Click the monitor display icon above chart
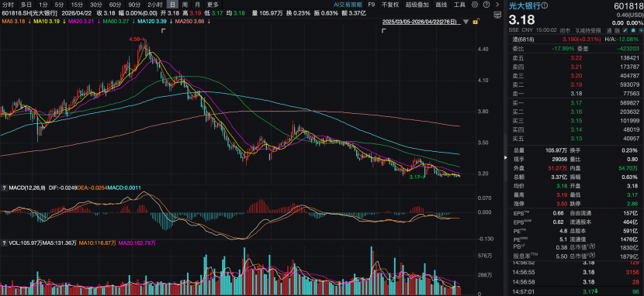This screenshot has height=296, width=644. pyautogui.click(x=497, y=15)
